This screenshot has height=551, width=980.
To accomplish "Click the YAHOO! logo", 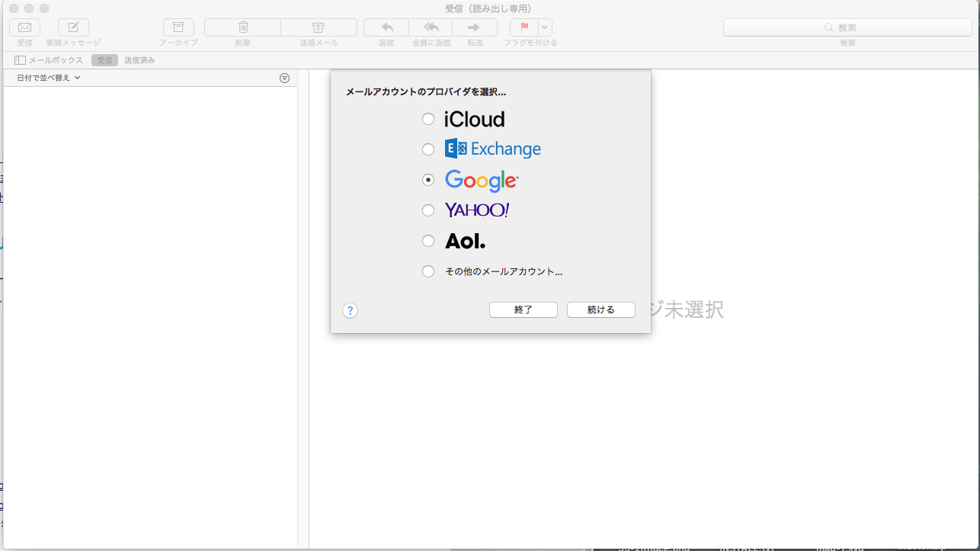I will click(x=477, y=210).
